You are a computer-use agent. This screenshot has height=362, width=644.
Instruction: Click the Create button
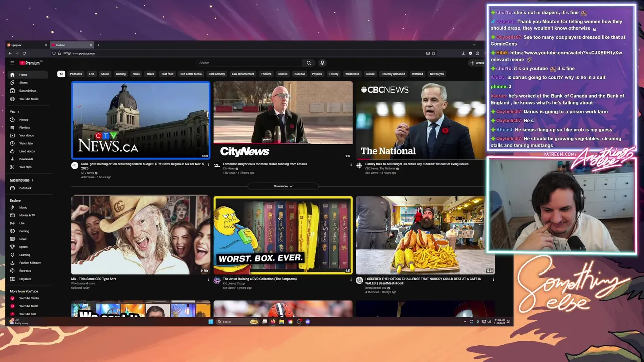477,63
